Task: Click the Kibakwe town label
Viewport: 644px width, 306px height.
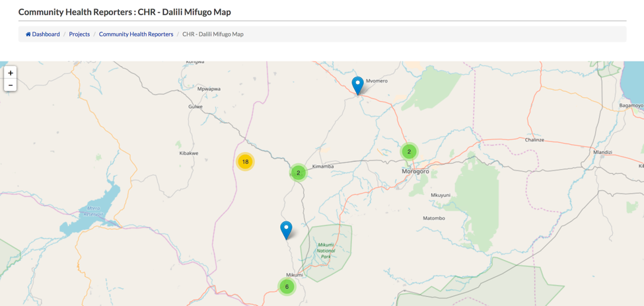Action: (189, 153)
